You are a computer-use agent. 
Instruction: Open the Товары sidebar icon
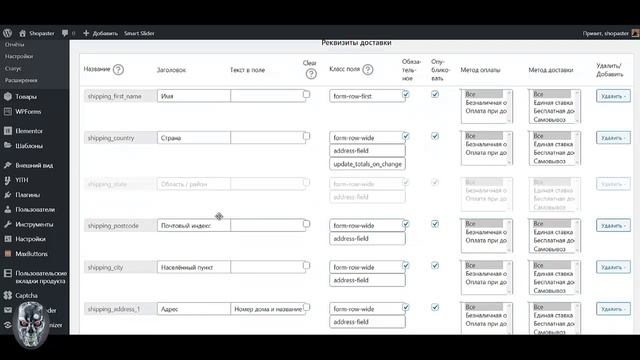click(8, 97)
